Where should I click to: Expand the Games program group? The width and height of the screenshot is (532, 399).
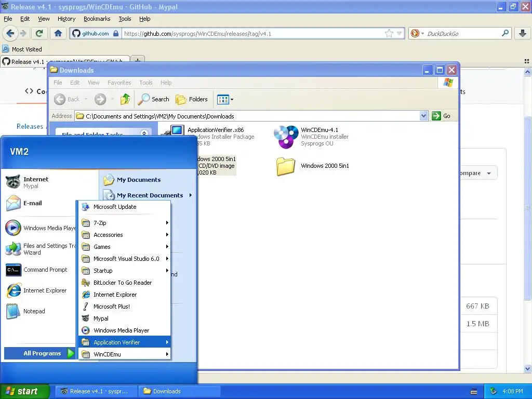coord(124,247)
